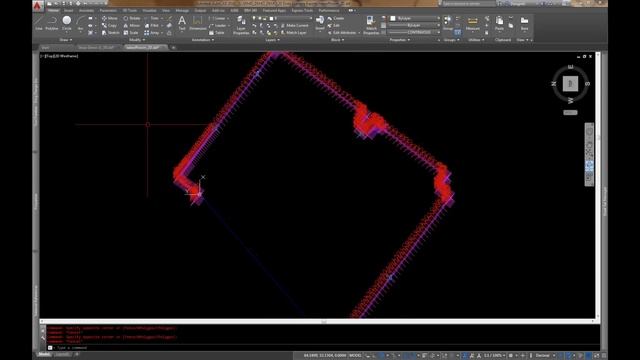This screenshot has width=640, height=360.
Task: Click the Paste tool
Action: tap(499, 23)
